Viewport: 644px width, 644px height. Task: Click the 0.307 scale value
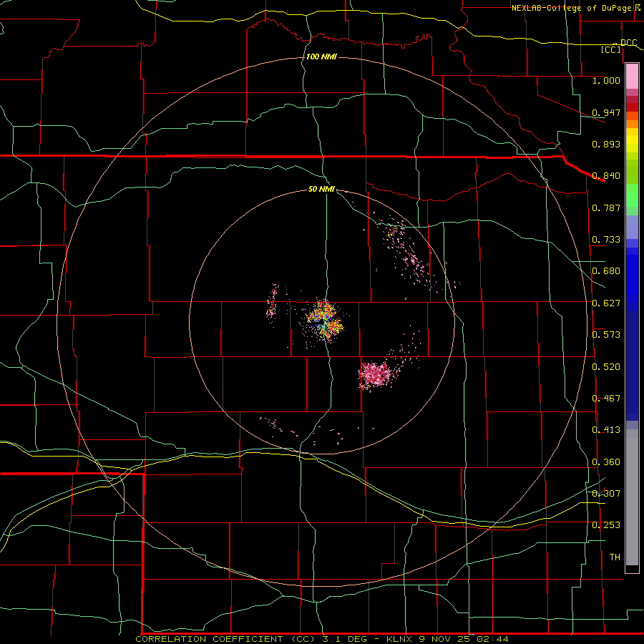pos(606,494)
